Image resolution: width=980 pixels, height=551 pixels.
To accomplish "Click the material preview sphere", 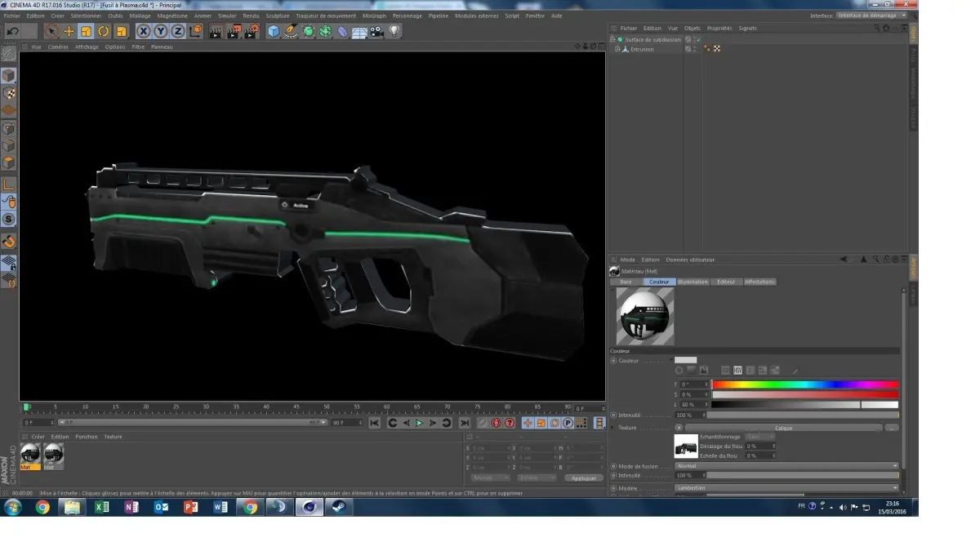I will tap(645, 316).
